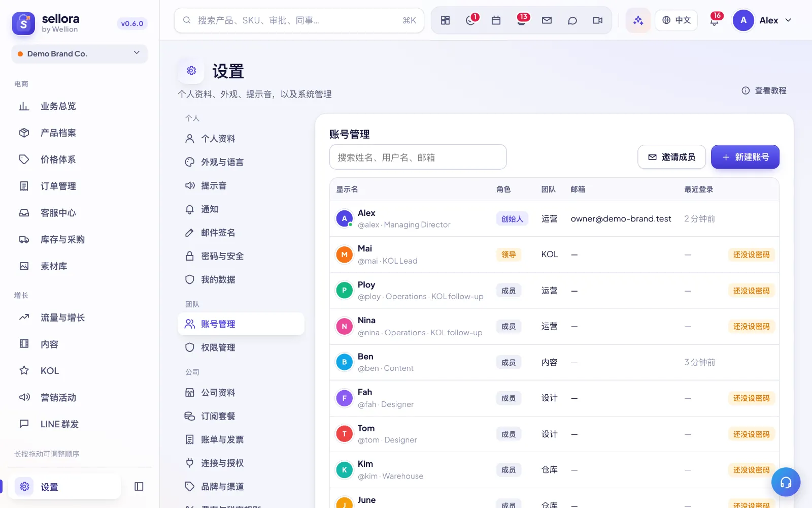Image resolution: width=812 pixels, height=508 pixels.
Task: Focus the global search box 搜索产品、SKU
Action: point(299,20)
